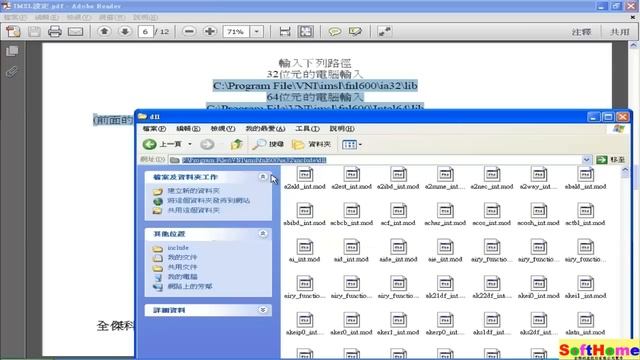Click 建立新的資料夾 link
The image size is (640, 360).
click(193, 191)
